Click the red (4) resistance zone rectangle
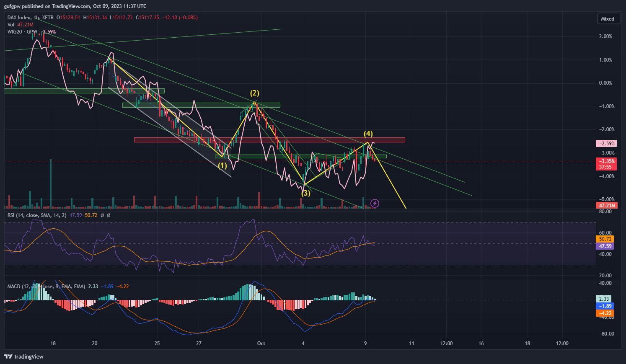Viewport: 626px width, 364px height. 269,139
